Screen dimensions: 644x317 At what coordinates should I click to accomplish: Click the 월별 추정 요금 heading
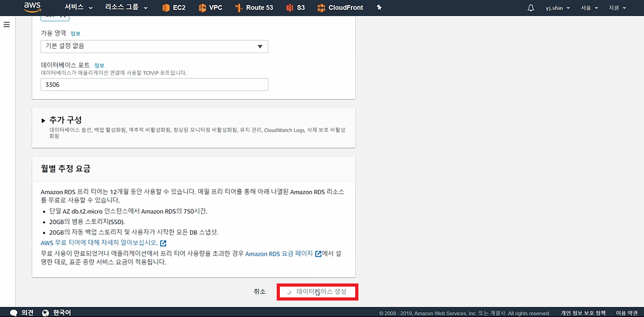coord(66,168)
